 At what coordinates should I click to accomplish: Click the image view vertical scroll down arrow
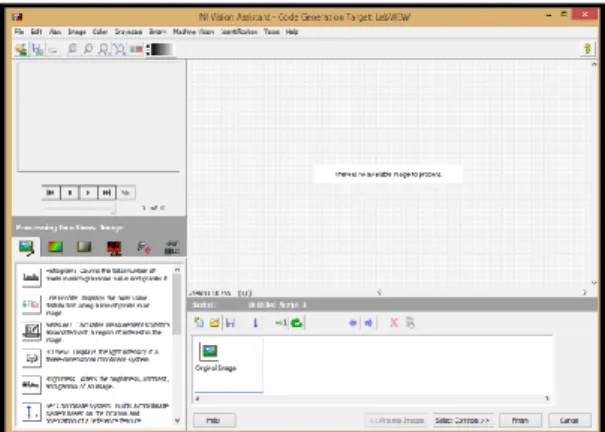pyautogui.click(x=594, y=283)
